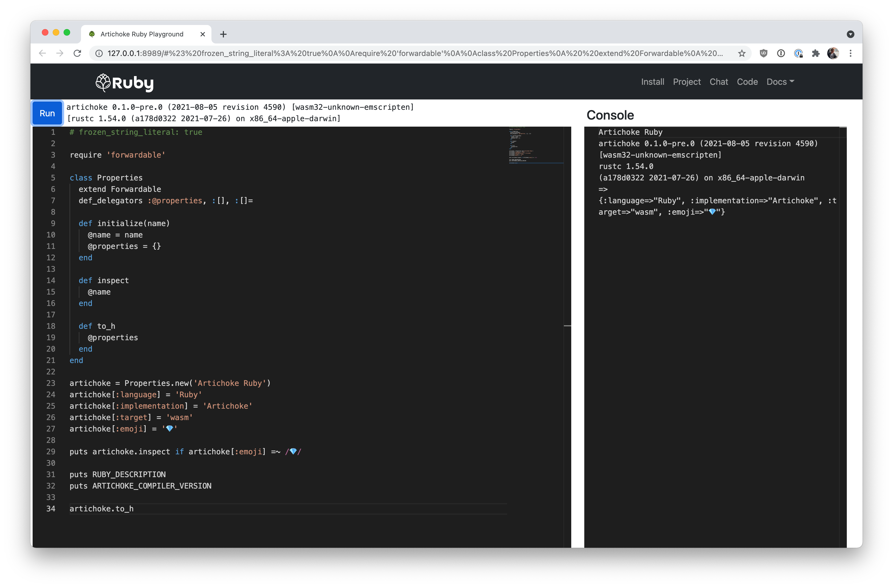
Task: Bookmark this page with star icon
Action: 741,53
